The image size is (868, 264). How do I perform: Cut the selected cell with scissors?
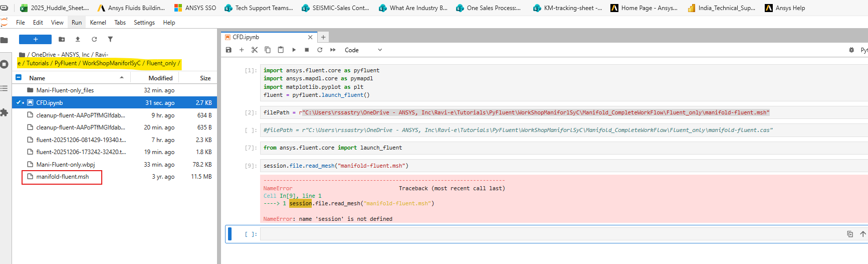coord(255,50)
